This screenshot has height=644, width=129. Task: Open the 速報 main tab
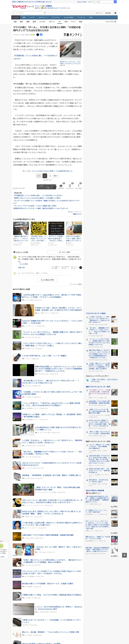[24, 17]
